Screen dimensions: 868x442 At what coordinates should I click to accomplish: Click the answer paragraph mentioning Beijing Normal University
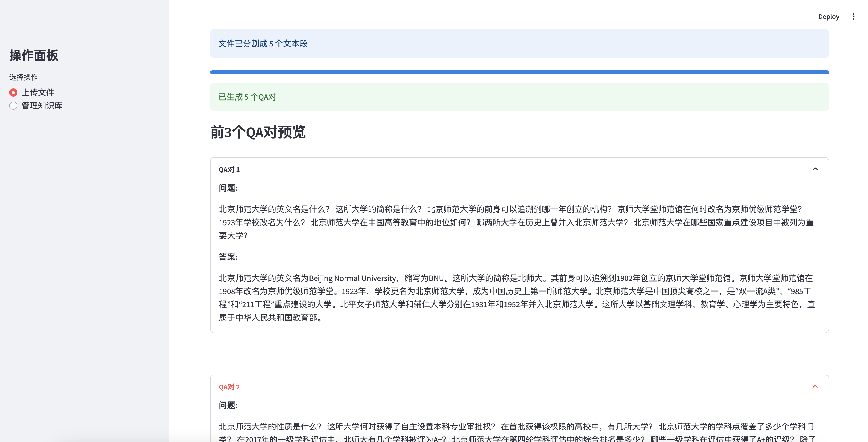[x=515, y=298]
